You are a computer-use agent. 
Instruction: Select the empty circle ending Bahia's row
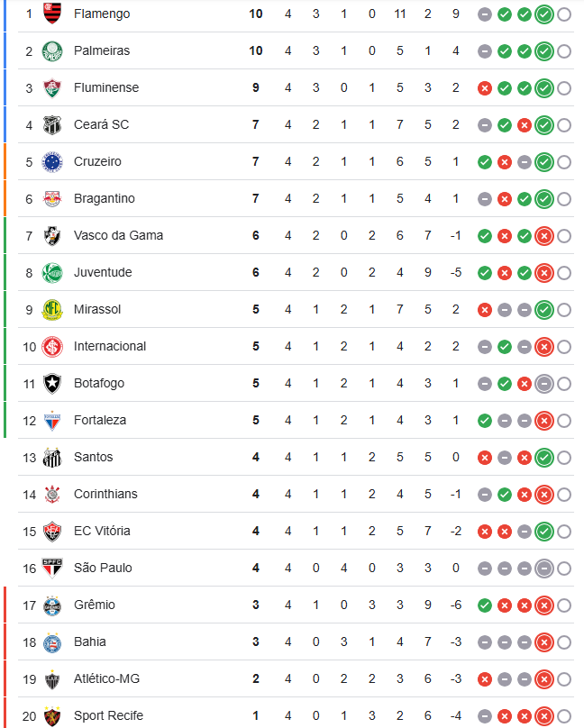tap(564, 642)
